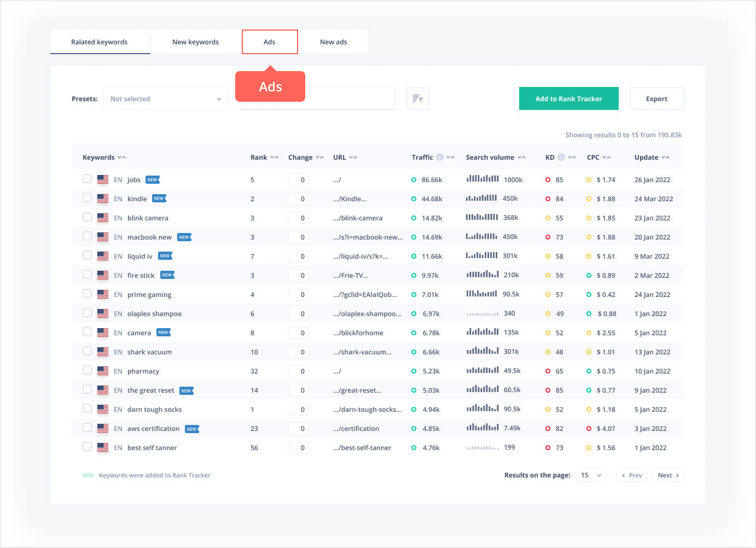Open the .../best-self-tanner URL link
756x548 pixels.
point(362,447)
